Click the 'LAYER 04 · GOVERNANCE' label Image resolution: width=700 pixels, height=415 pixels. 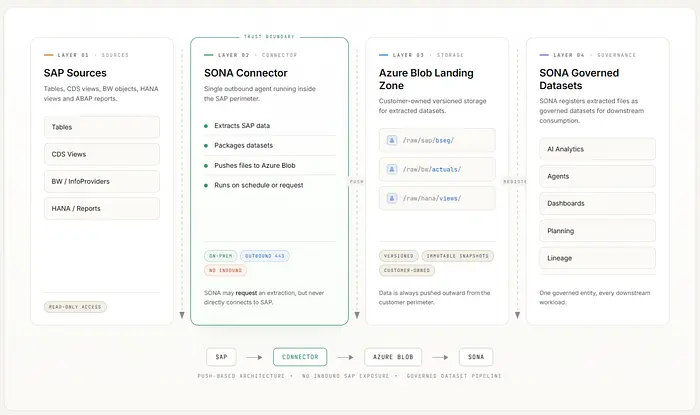594,55
